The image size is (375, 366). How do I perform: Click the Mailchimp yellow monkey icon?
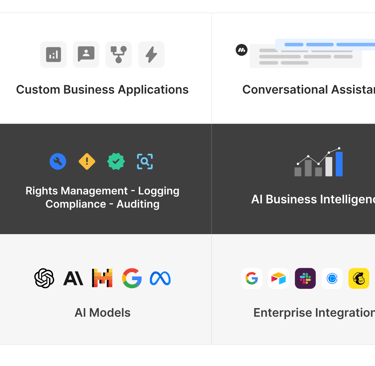click(359, 278)
